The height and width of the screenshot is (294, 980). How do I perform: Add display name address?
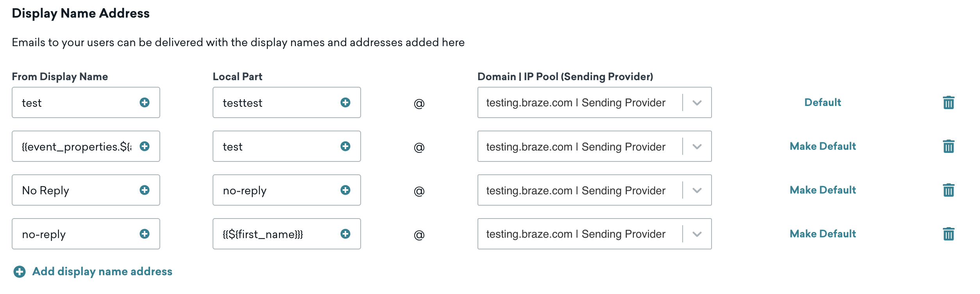[93, 271]
